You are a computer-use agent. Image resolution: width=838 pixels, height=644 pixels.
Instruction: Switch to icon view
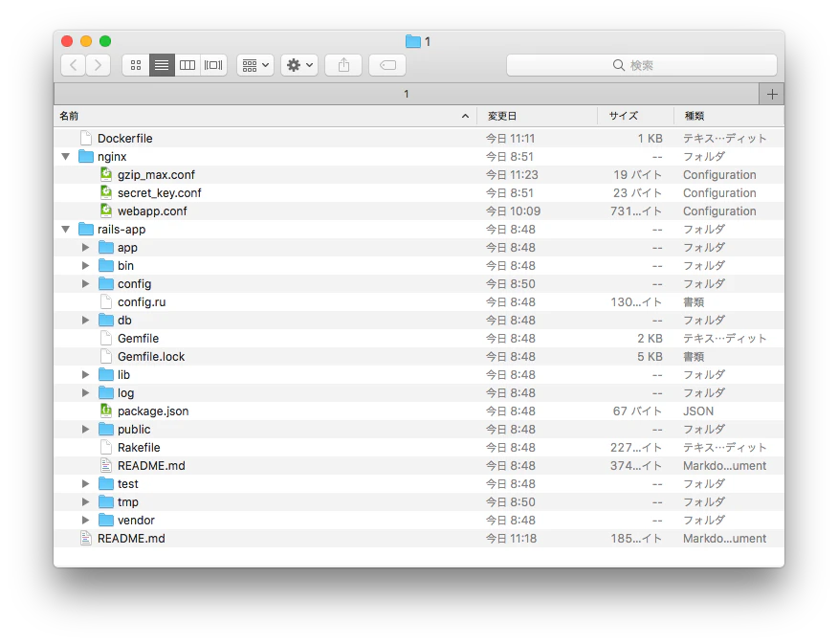136,65
